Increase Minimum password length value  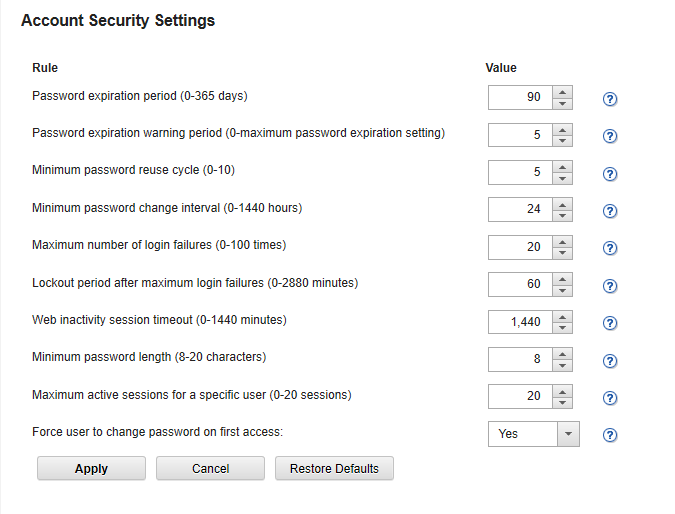coord(562,353)
